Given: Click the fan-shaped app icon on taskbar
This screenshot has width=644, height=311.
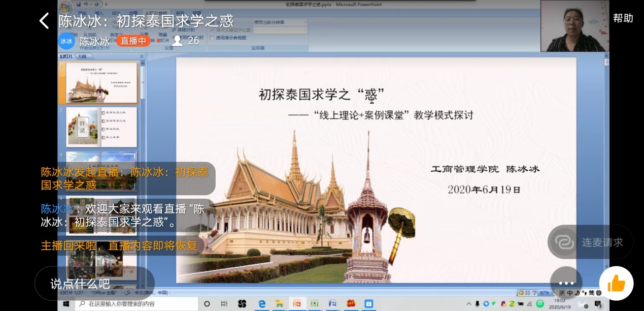Looking at the screenshot, I should (242, 304).
